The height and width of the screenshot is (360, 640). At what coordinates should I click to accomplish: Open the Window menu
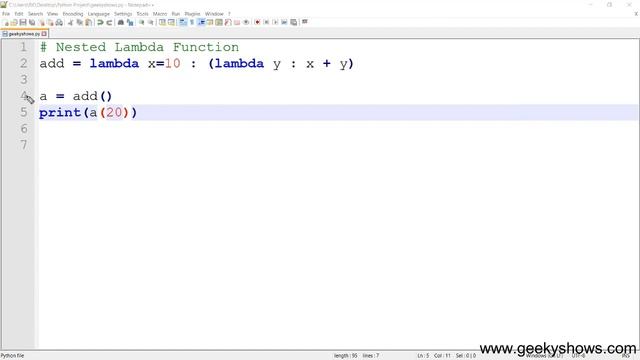[214, 14]
